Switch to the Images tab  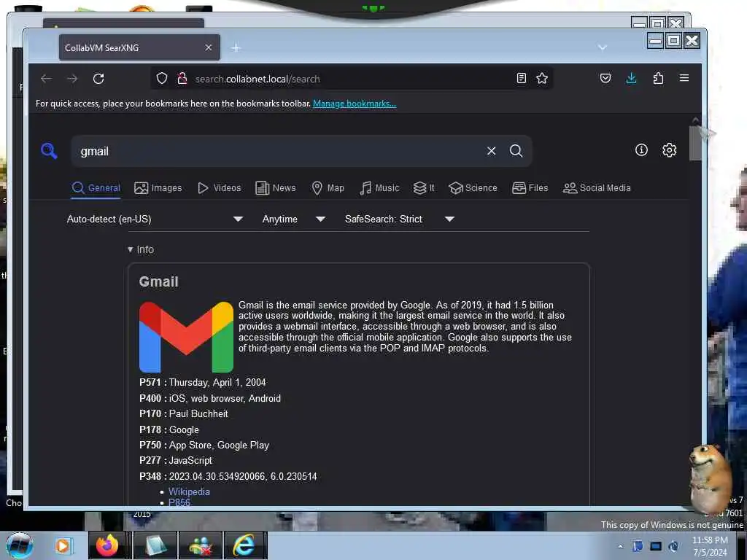(x=158, y=188)
